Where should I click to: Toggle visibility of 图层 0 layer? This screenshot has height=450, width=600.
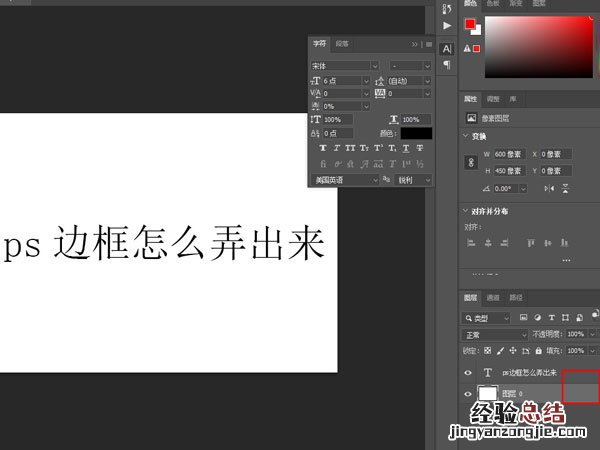pyautogui.click(x=470, y=394)
